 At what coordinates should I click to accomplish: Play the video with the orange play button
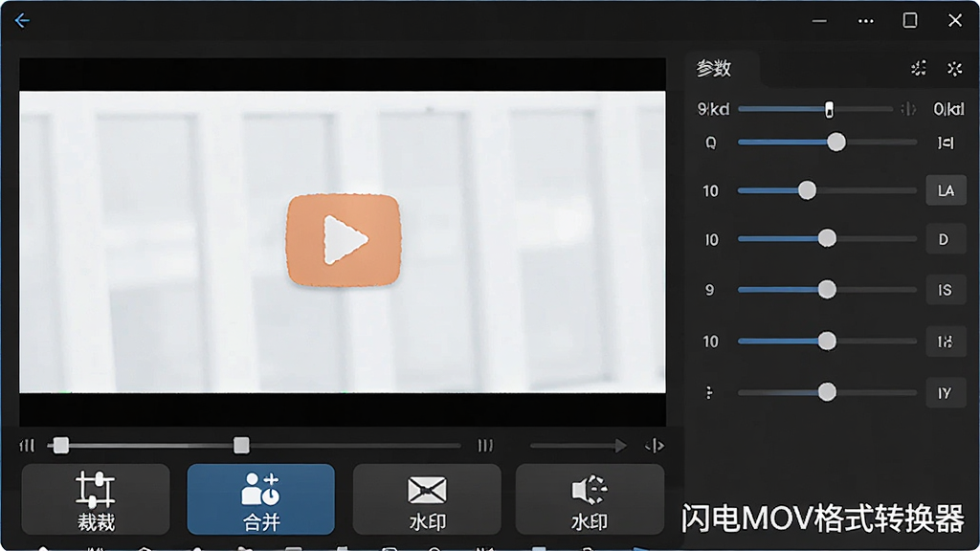[x=344, y=240]
